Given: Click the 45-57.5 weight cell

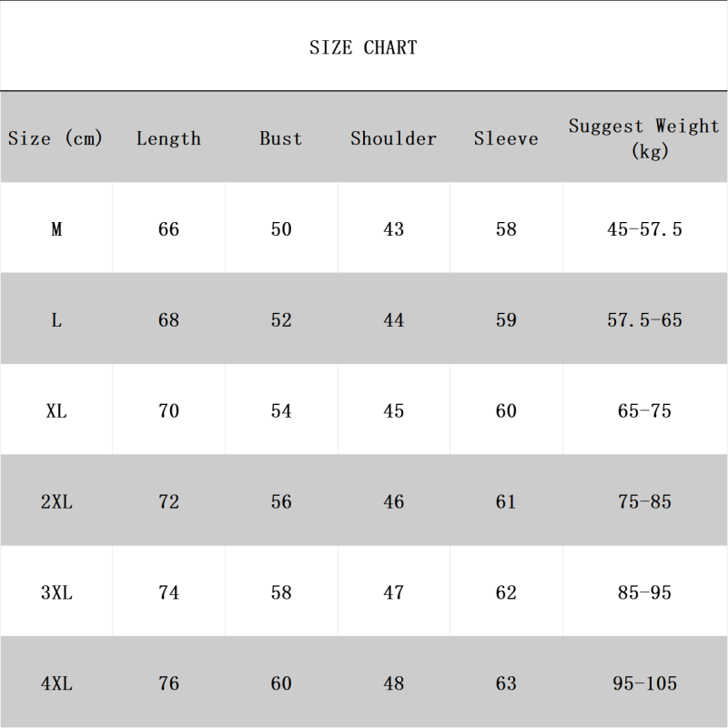Looking at the screenshot, I should click(644, 229).
